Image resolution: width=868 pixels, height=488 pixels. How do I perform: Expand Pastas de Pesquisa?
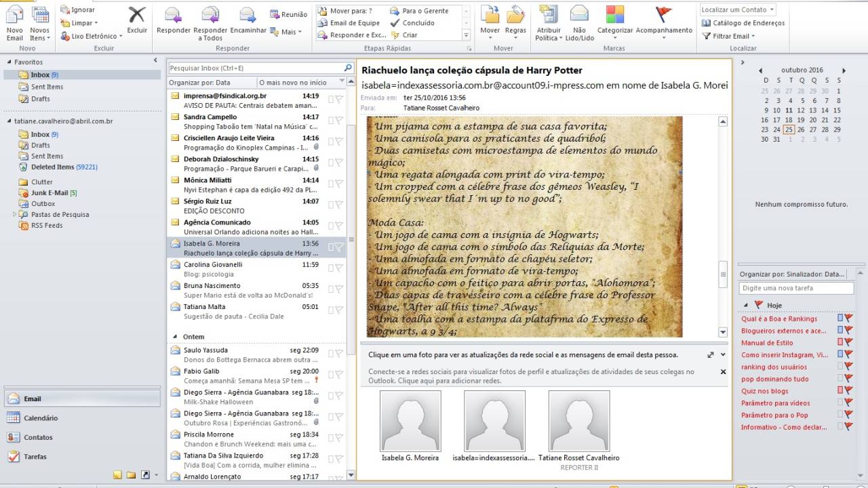coord(15,214)
